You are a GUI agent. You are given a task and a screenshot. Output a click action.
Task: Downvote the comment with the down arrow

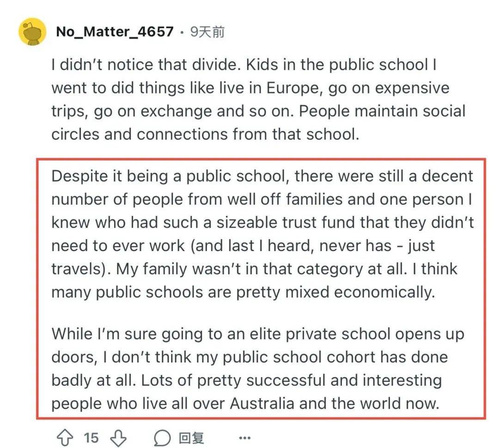click(x=118, y=438)
